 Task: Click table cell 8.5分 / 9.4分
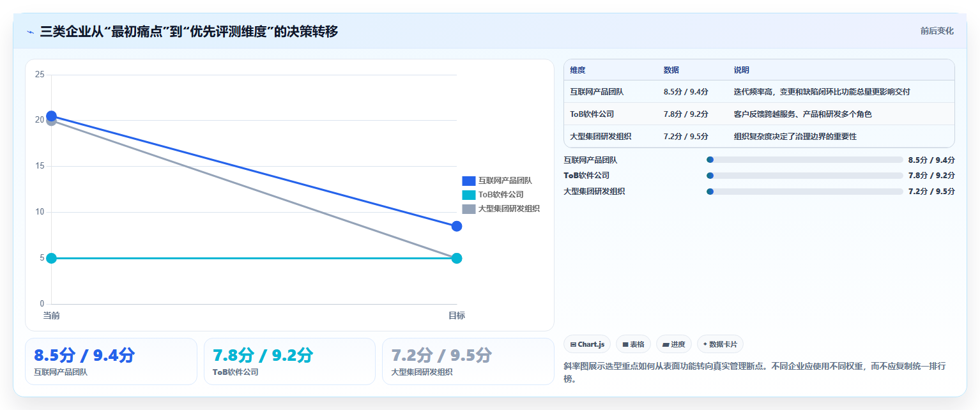point(685,92)
